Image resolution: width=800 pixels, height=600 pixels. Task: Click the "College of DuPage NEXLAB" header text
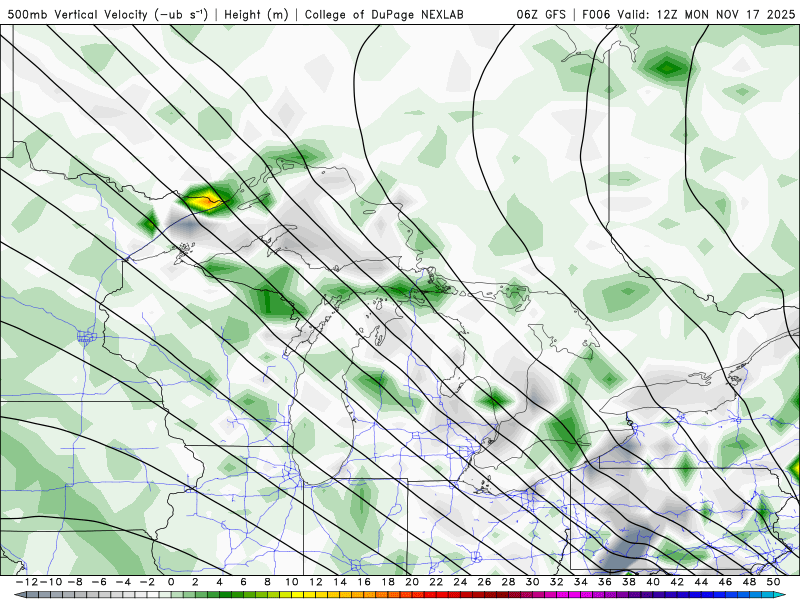click(x=384, y=15)
